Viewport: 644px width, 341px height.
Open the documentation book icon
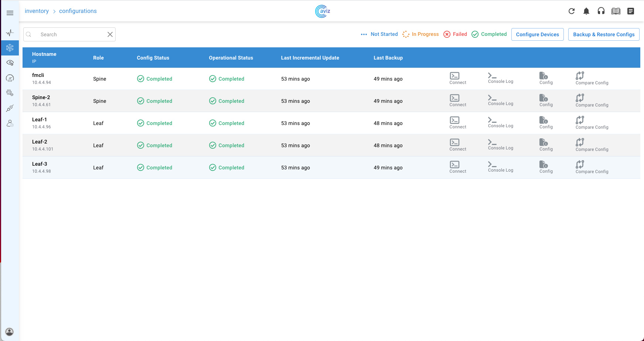(x=616, y=11)
